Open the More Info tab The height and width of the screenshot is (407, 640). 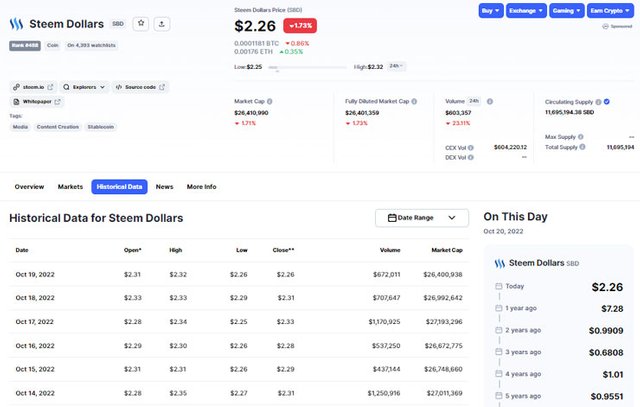(202, 187)
